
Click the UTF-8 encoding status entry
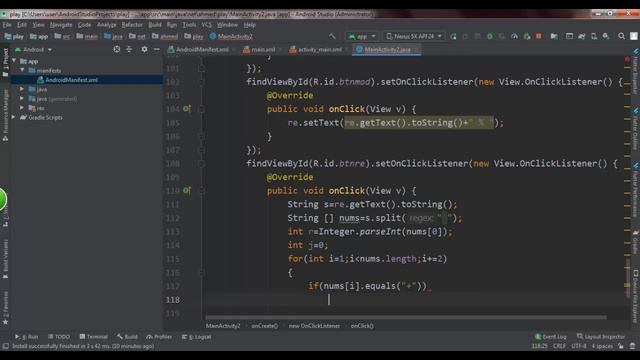(x=579, y=346)
